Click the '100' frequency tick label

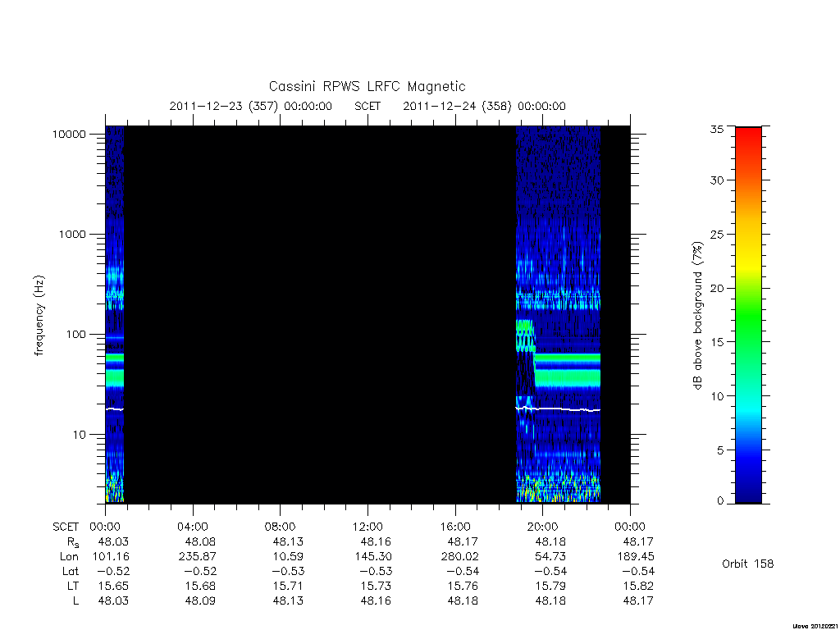(76, 335)
